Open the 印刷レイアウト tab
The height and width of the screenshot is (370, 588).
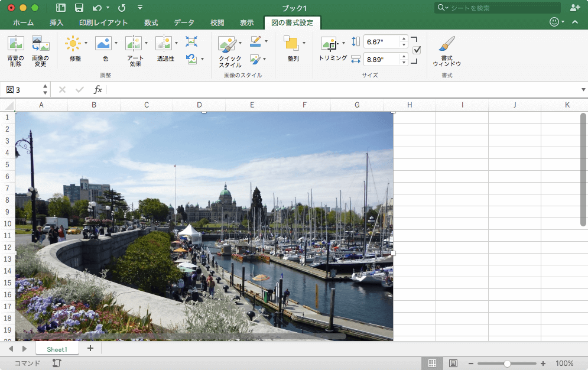(x=103, y=23)
